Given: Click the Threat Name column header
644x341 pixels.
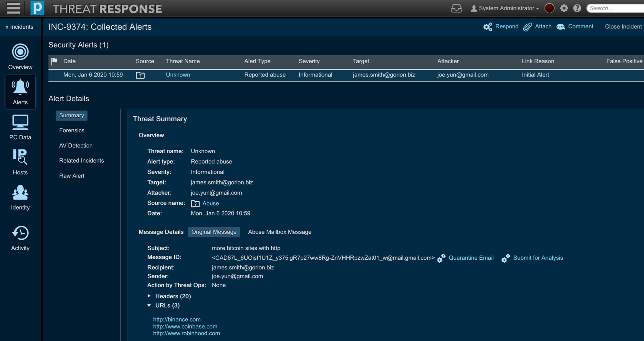Looking at the screenshot, I should (183, 61).
